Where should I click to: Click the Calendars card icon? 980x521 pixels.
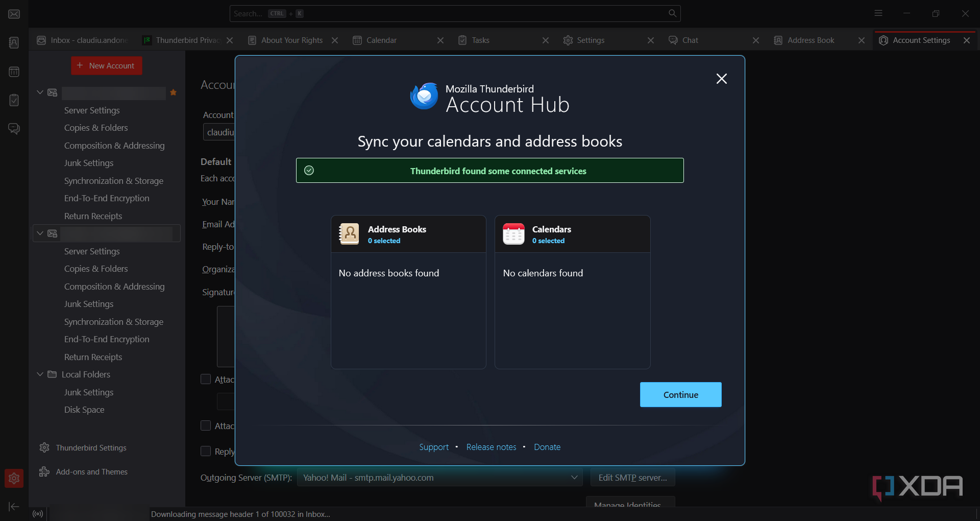[513, 234]
